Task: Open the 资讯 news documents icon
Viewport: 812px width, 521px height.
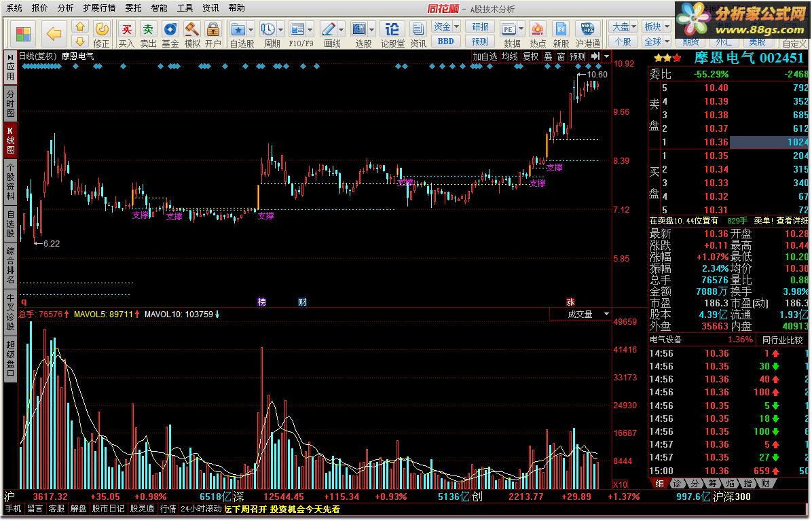Action: coord(418,29)
